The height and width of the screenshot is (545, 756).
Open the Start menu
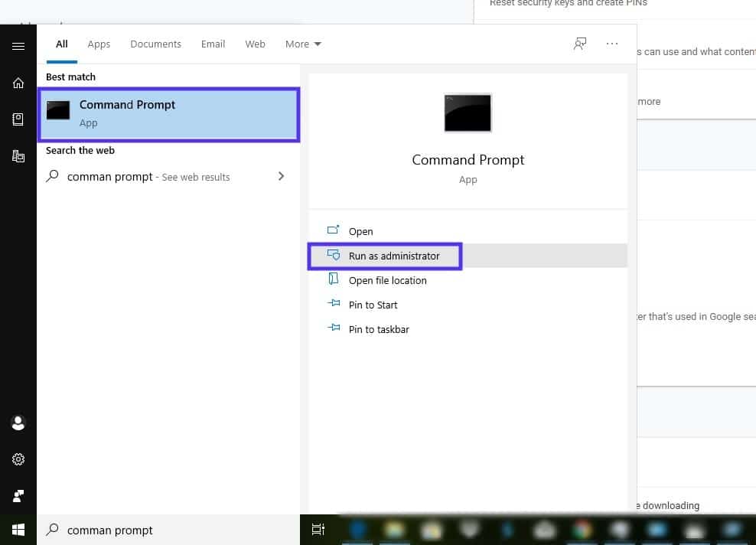coord(17,529)
